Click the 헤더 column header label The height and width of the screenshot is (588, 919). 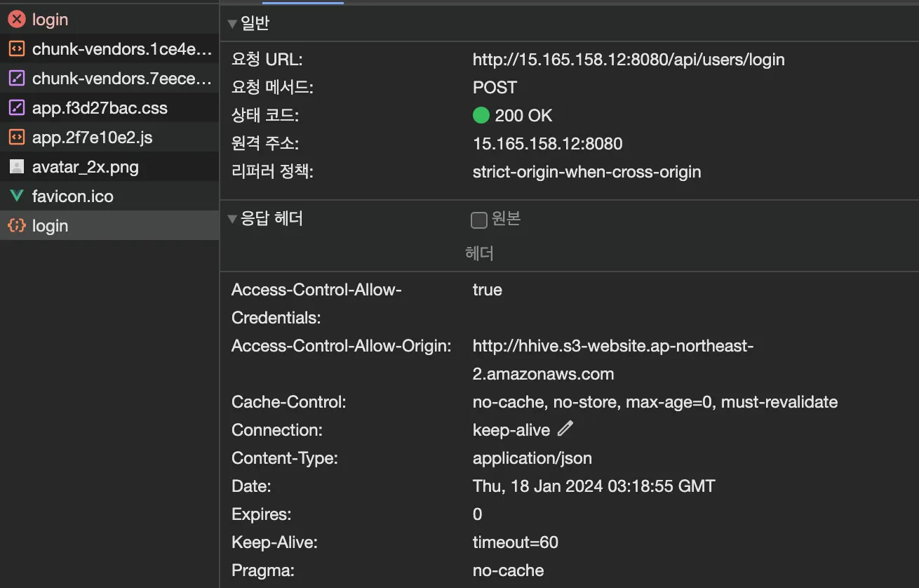480,253
